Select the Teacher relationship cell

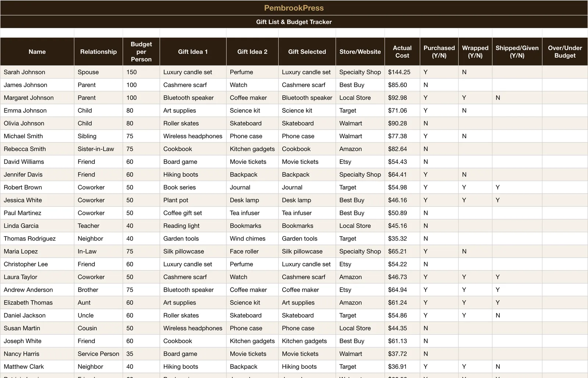(x=98, y=226)
